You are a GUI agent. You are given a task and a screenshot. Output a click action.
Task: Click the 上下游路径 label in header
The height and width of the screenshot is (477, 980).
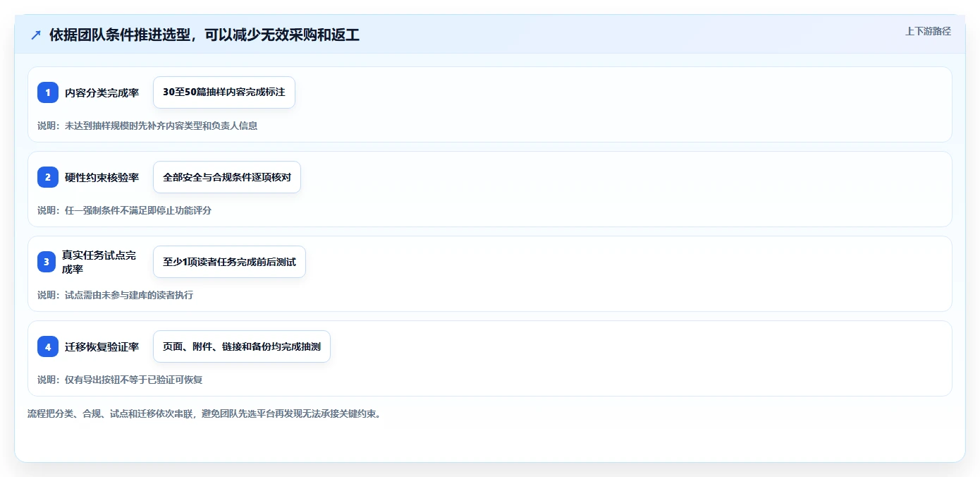click(928, 31)
